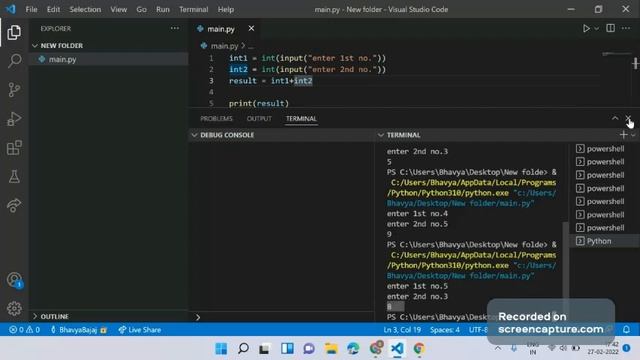The image size is (640, 360).
Task: Open the Chrome icon at taskbar right end
Action: 419,349
